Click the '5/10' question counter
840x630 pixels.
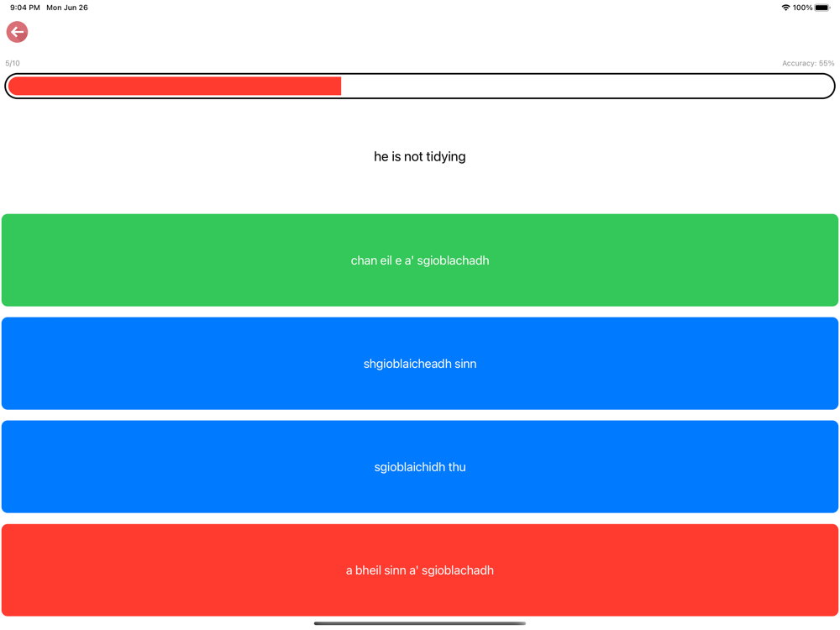pos(13,63)
